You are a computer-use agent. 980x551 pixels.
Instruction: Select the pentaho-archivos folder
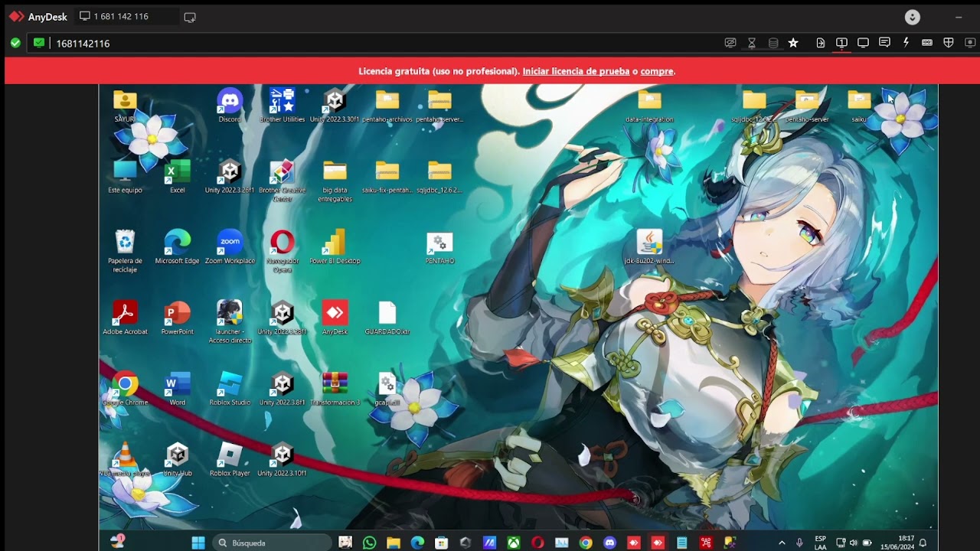(387, 106)
